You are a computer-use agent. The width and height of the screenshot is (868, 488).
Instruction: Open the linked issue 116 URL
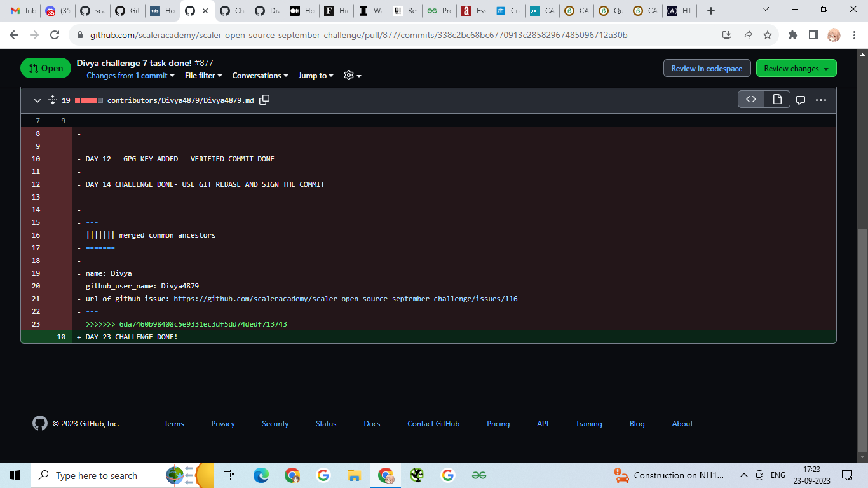346,299
